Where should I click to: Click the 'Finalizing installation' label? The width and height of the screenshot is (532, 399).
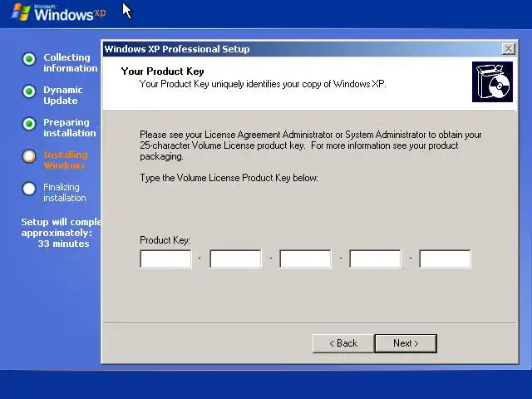65,192
